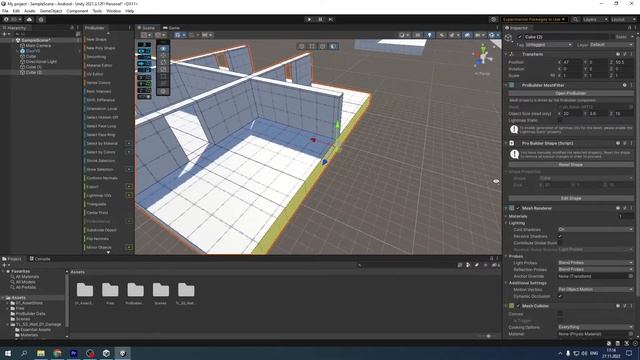Open the cloud services icon in the top toolbar

[29, 19]
